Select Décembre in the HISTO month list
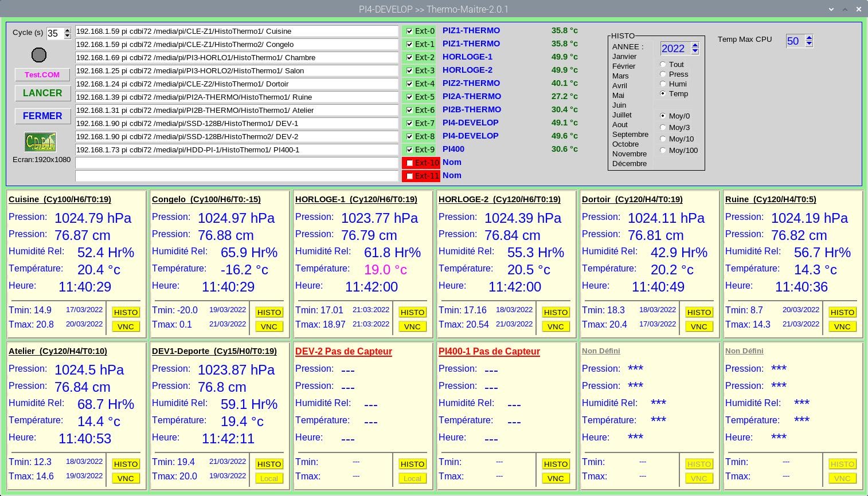 pyautogui.click(x=630, y=163)
